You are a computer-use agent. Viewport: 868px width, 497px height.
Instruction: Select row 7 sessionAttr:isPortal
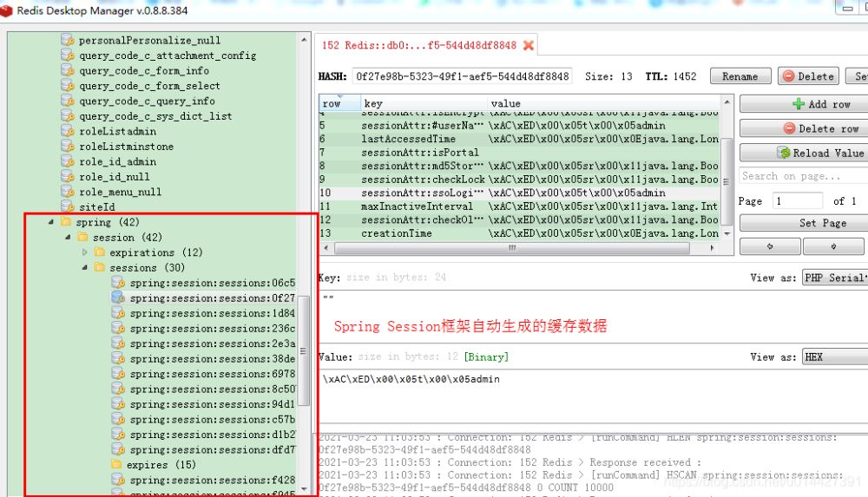pyautogui.click(x=519, y=152)
